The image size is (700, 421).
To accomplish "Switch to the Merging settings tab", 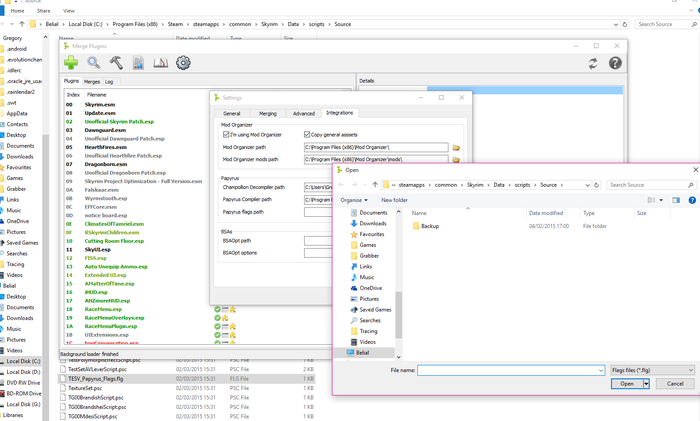I will point(267,113).
